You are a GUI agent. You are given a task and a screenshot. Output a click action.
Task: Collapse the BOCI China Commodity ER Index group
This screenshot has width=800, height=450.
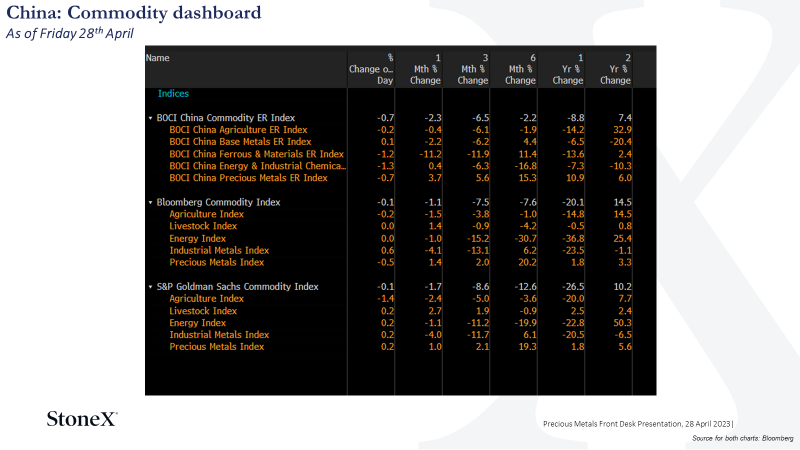coord(151,118)
